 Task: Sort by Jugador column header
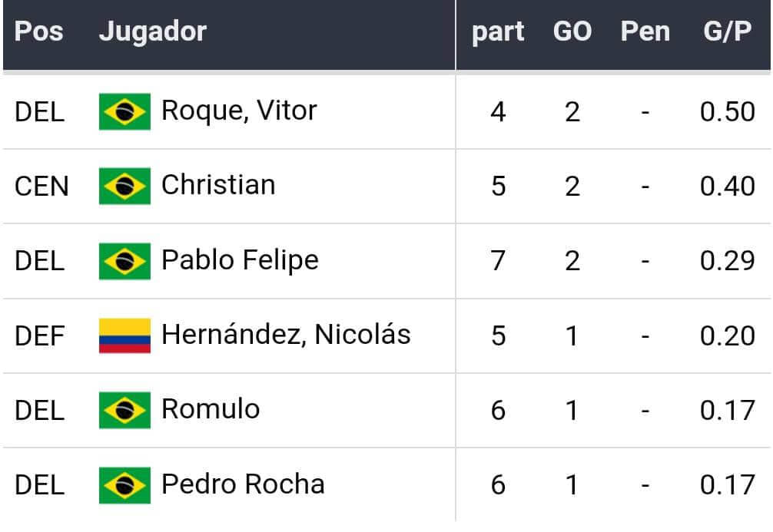pyautogui.click(x=153, y=32)
